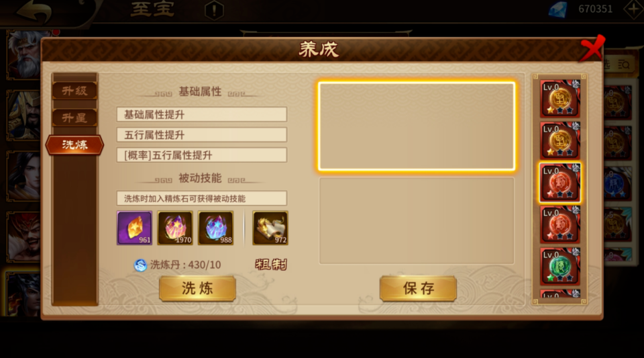644x358 pixels.
Task: Switch to the 升级 tab
Action: click(x=74, y=91)
